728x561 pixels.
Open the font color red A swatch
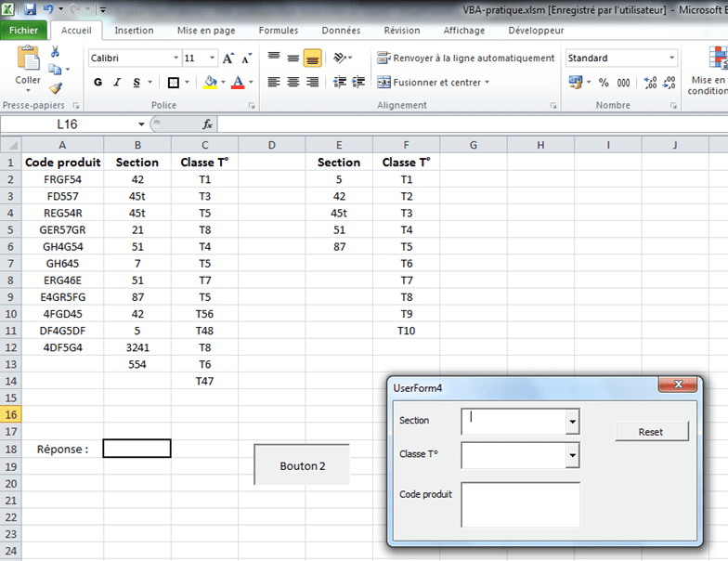[238, 83]
